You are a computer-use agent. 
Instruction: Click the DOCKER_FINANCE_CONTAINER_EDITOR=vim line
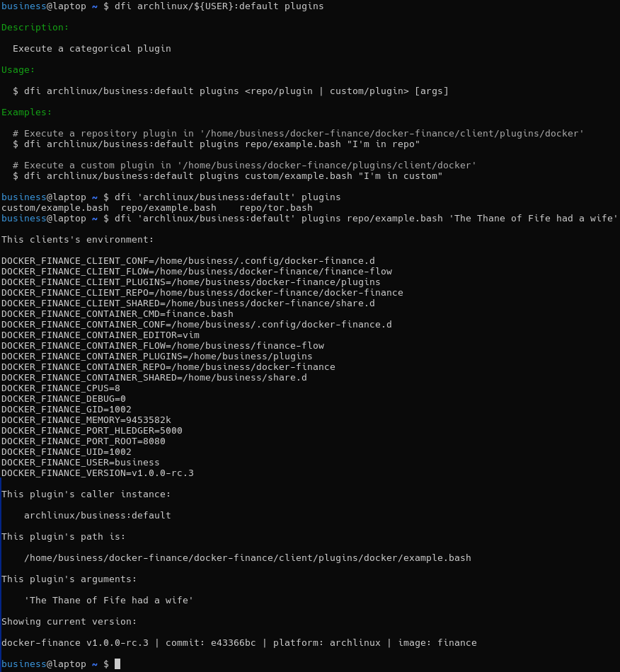pos(101,335)
